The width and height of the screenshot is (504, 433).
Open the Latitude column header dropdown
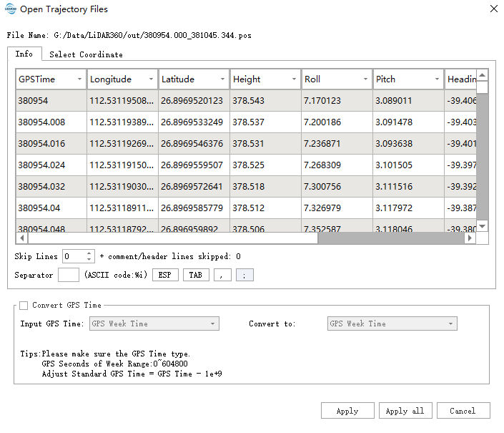pos(222,79)
